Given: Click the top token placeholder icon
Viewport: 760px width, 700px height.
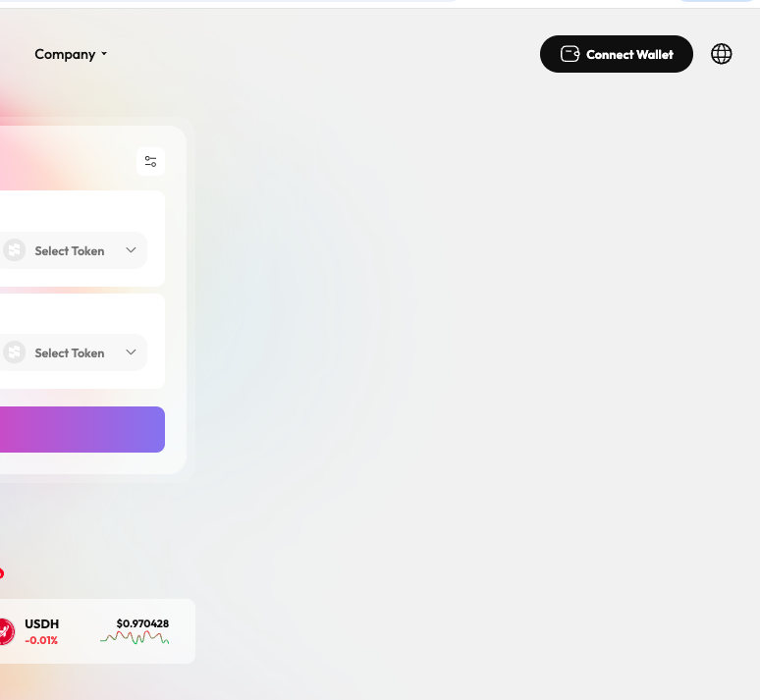Looking at the screenshot, I should (14, 250).
